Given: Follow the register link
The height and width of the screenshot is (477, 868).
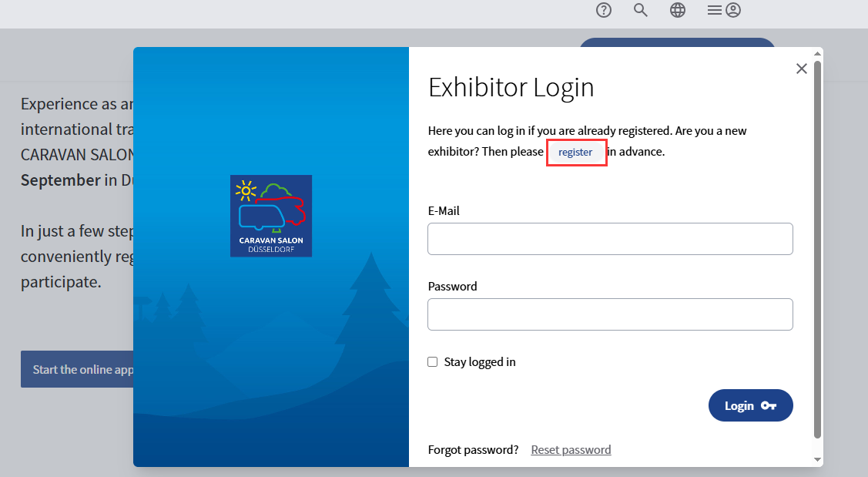Looking at the screenshot, I should pos(575,153).
